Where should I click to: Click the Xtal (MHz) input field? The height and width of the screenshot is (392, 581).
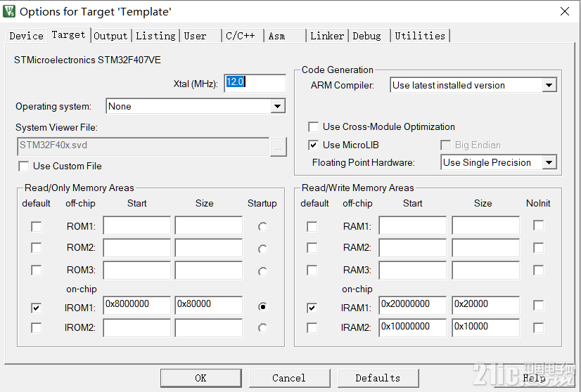point(255,83)
